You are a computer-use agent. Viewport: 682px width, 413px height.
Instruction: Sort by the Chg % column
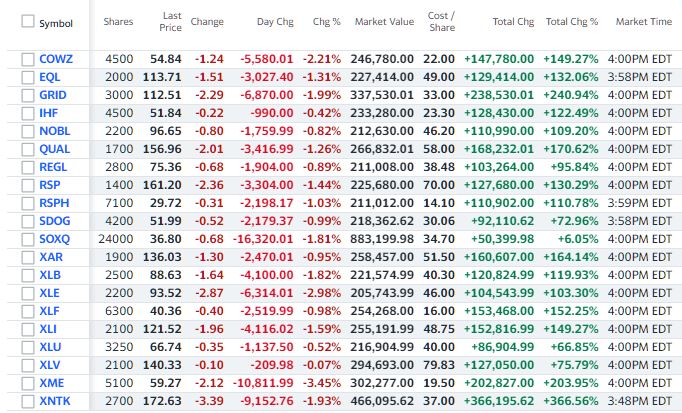(326, 22)
